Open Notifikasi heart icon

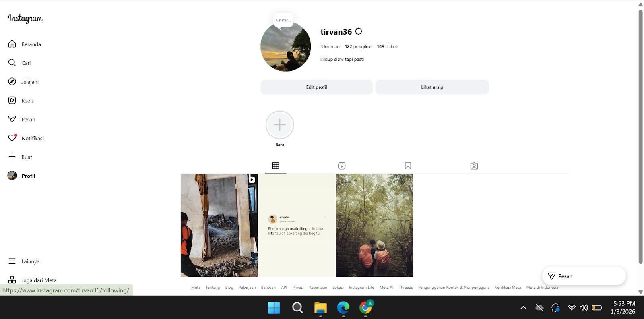(12, 138)
